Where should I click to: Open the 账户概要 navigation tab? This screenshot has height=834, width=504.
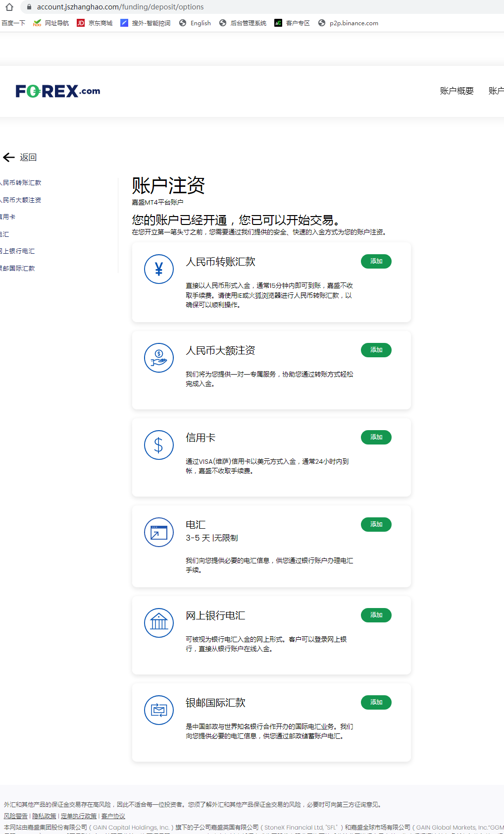pyautogui.click(x=457, y=91)
